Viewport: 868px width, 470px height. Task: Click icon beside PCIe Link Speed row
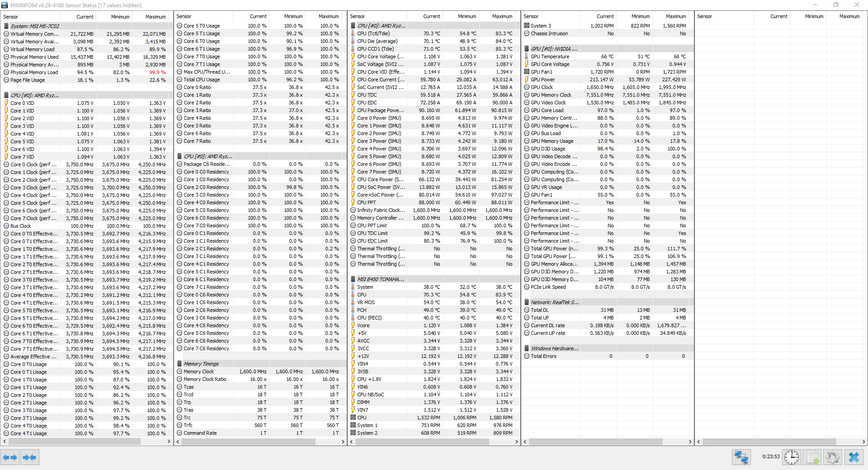coord(527,287)
